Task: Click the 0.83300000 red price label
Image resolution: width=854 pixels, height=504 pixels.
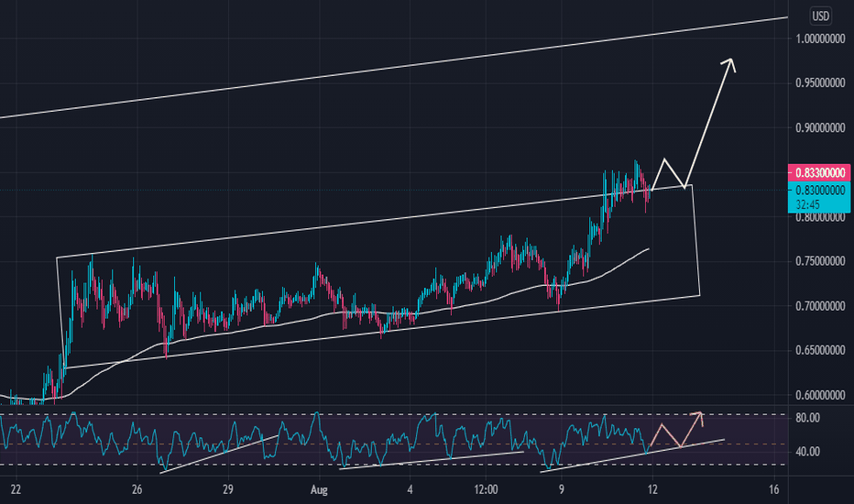Action: pyautogui.click(x=819, y=172)
